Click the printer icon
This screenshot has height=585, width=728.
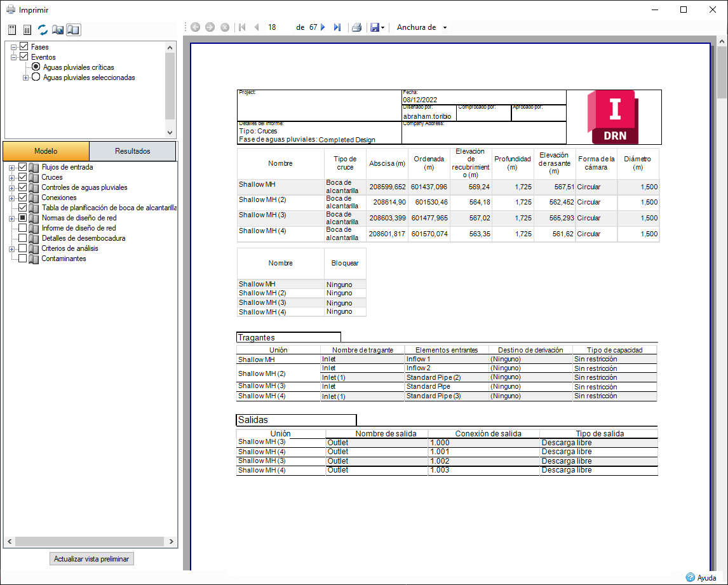point(356,27)
